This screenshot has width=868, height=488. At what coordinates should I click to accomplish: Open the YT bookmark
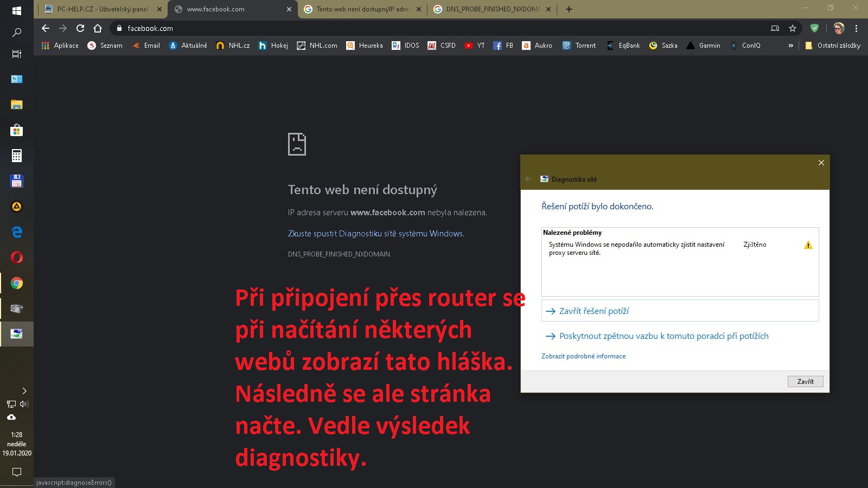click(475, 46)
